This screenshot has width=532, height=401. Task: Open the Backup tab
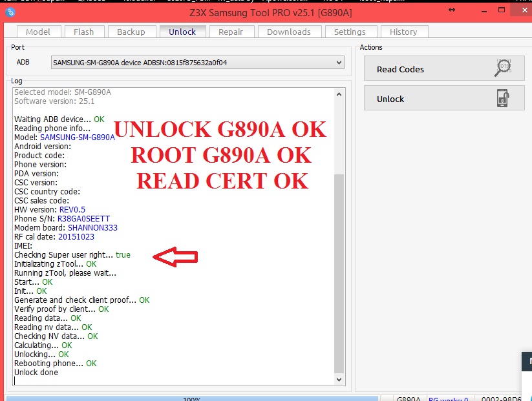[131, 32]
